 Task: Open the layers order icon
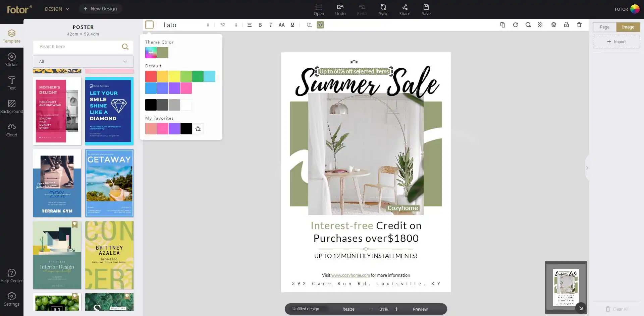coord(553,25)
